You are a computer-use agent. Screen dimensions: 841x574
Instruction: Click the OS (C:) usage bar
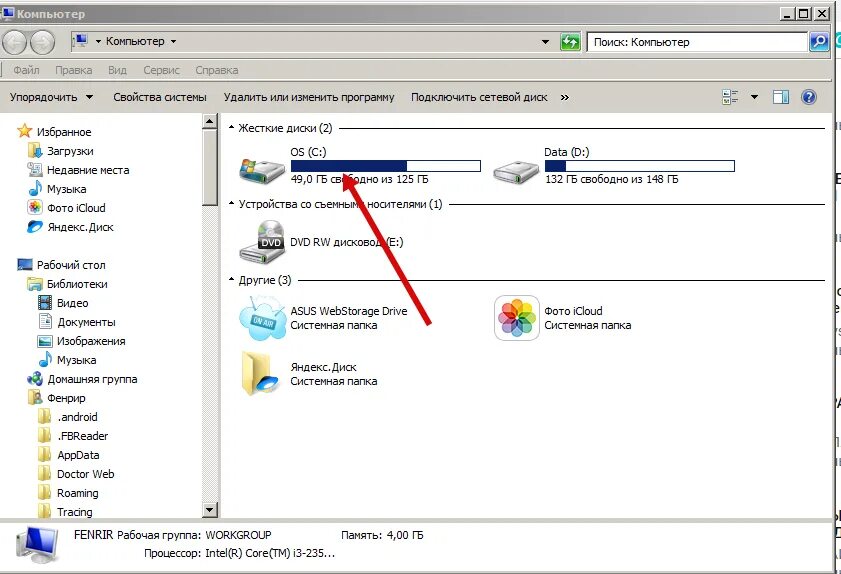click(x=386, y=166)
